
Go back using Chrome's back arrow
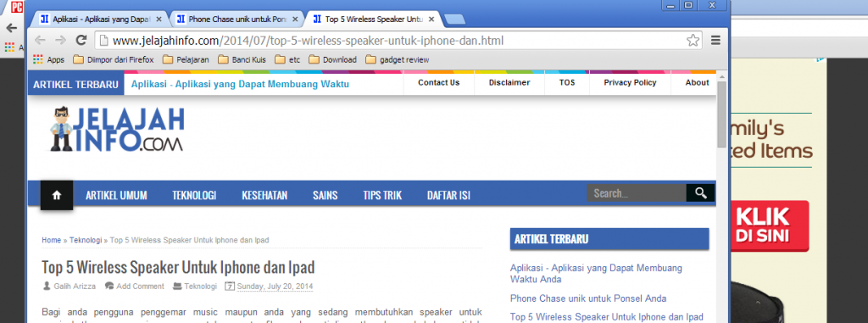coord(40,40)
